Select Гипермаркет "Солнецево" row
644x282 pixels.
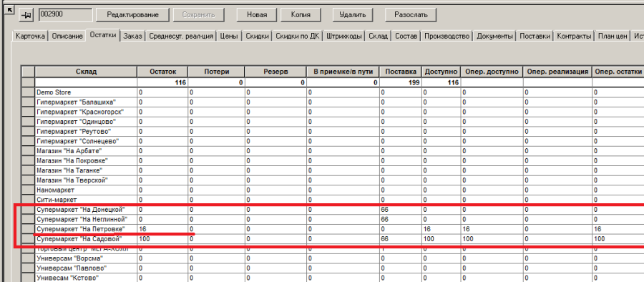pyautogui.click(x=333, y=141)
